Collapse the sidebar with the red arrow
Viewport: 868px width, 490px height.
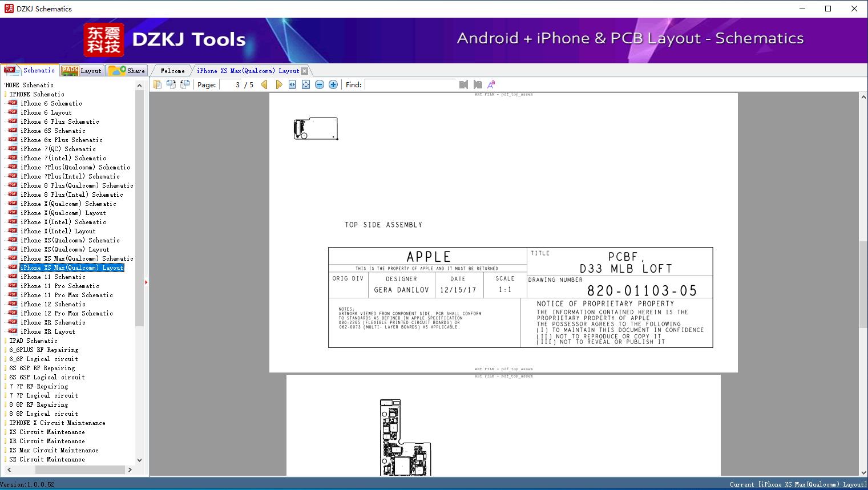click(146, 282)
